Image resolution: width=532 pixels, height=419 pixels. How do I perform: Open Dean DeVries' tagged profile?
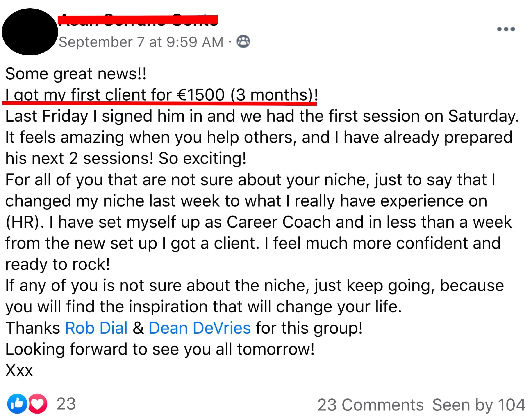[x=200, y=328]
